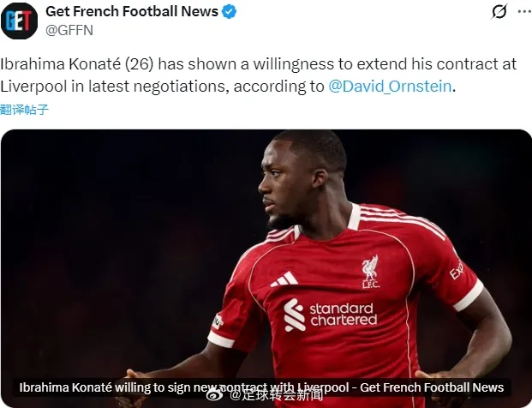Click the Adidas logo on the jersey
The image size is (532, 408).
284,279
